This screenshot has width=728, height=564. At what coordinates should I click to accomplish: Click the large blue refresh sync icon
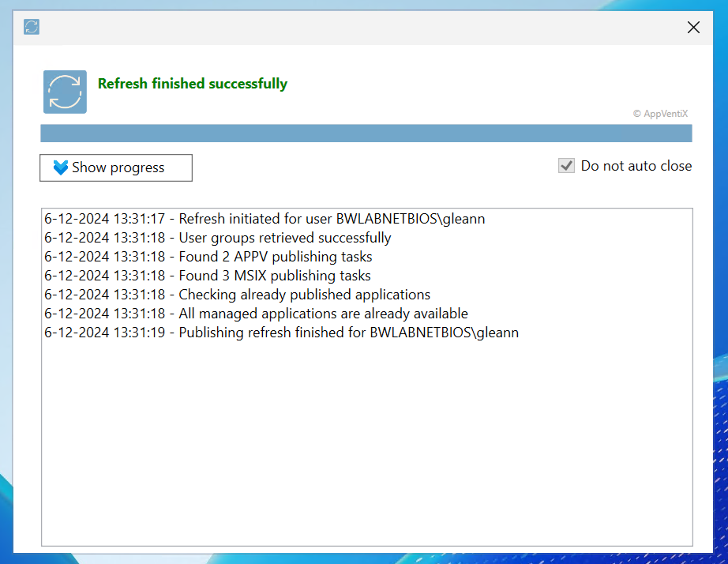pos(65,92)
